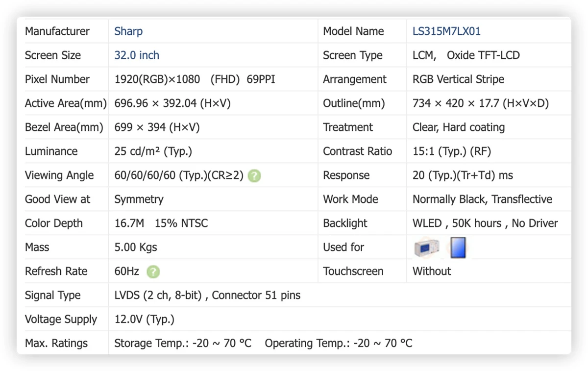Select the industrial equipment application icon
Image resolution: width=588 pixels, height=371 pixels.
coord(426,247)
